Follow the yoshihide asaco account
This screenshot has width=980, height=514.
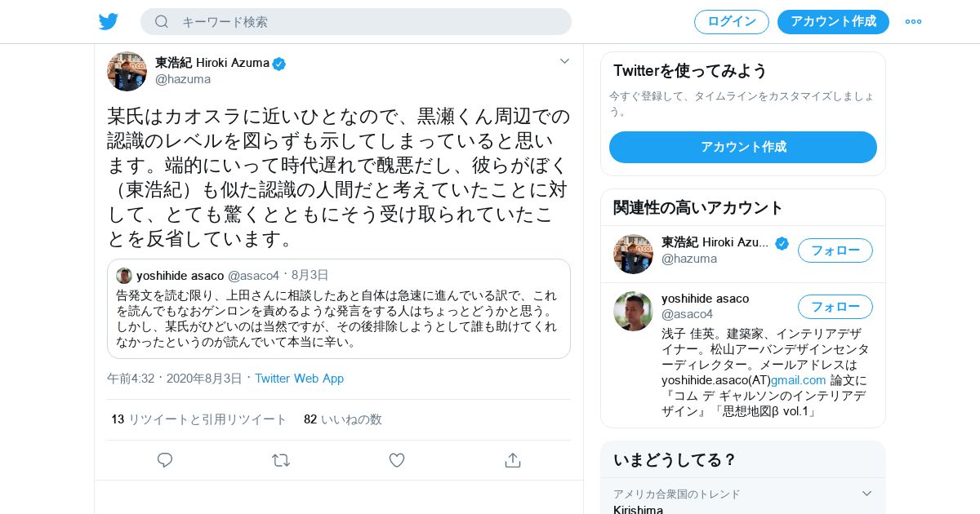[835, 307]
